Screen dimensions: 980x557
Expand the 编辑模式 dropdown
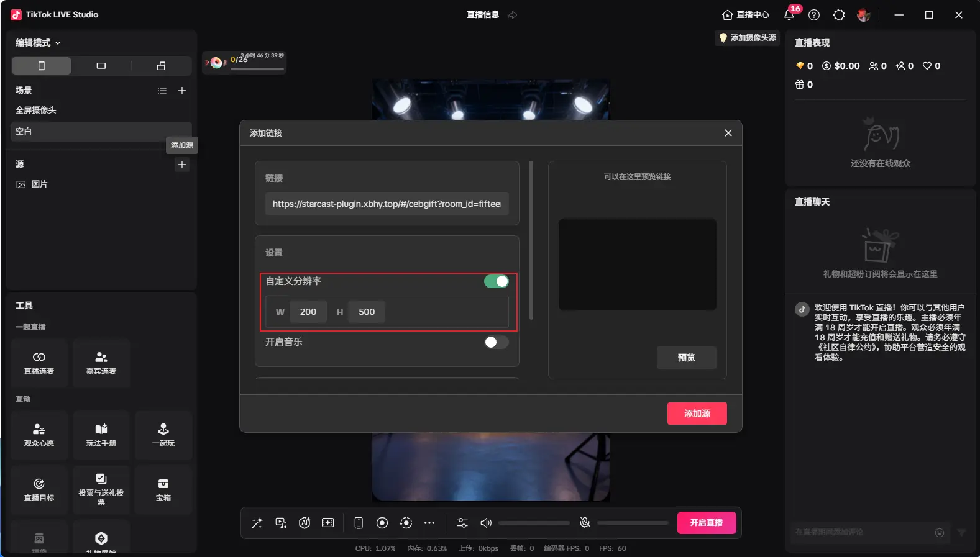point(38,43)
